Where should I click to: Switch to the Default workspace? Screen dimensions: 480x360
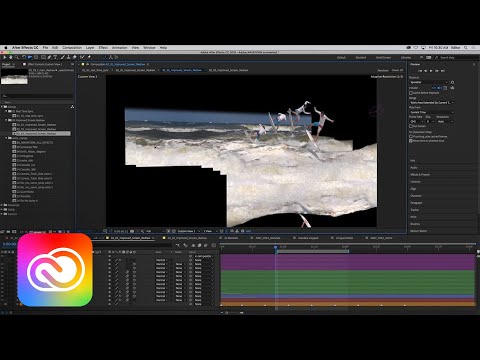coord(341,58)
